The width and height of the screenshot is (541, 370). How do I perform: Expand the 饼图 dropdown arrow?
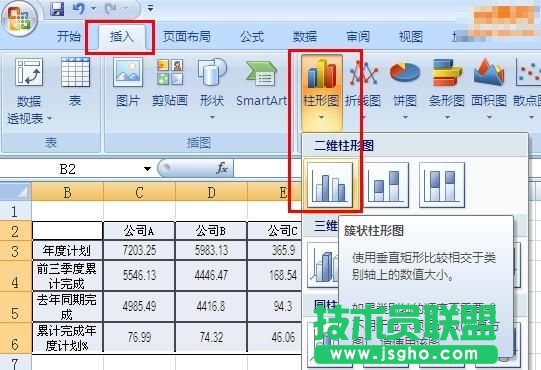(405, 118)
